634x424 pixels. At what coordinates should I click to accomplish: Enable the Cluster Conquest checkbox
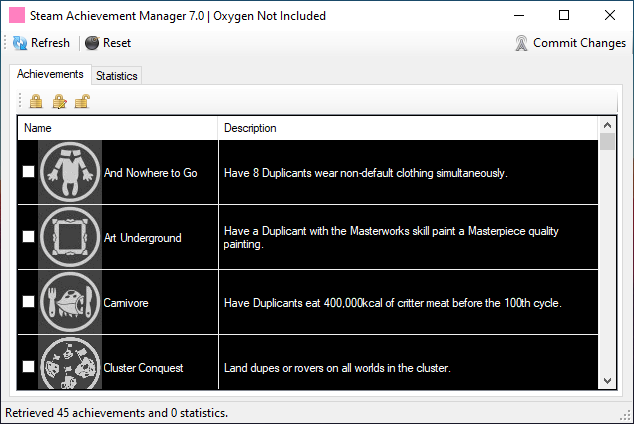(28, 367)
